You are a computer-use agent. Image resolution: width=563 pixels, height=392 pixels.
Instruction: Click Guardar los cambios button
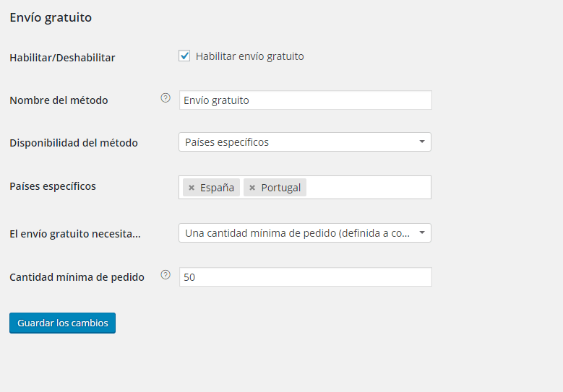click(x=62, y=323)
